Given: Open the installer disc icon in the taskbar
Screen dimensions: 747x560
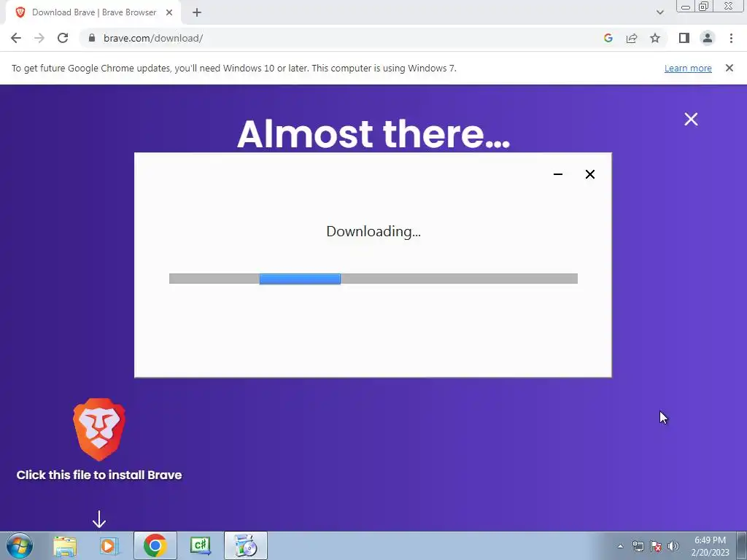Looking at the screenshot, I should 246,545.
